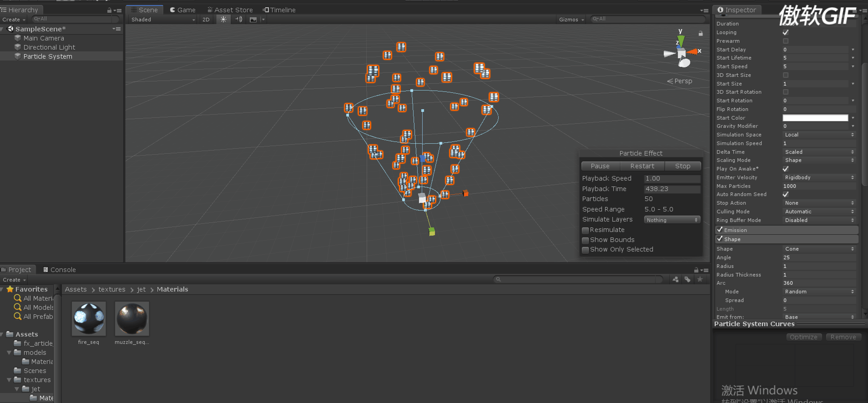Toggle the Shape module checkbox
The width and height of the screenshot is (868, 403).
(x=720, y=239)
